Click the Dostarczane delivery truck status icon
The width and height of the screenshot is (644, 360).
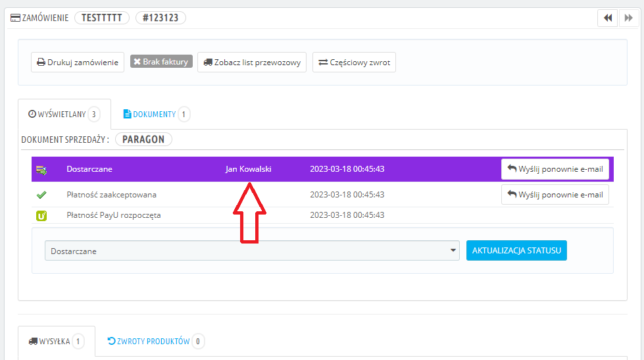point(41,170)
